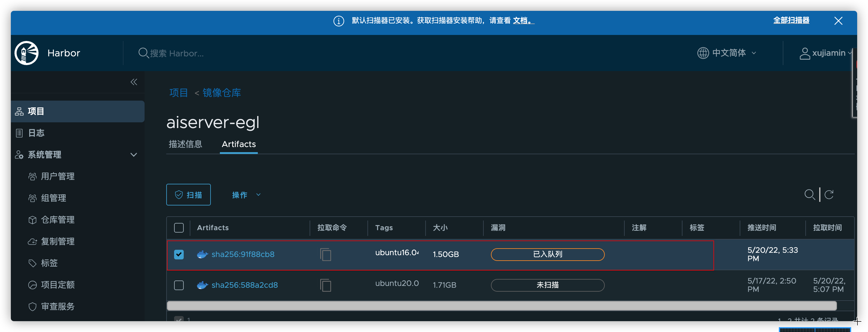Refresh the artifacts list
The width and height of the screenshot is (868, 332).
pyautogui.click(x=829, y=195)
